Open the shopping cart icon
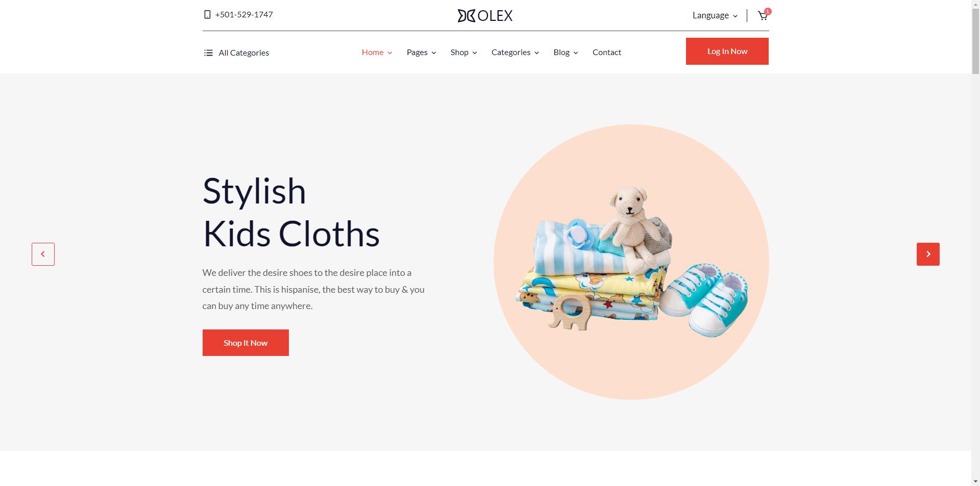 [763, 16]
